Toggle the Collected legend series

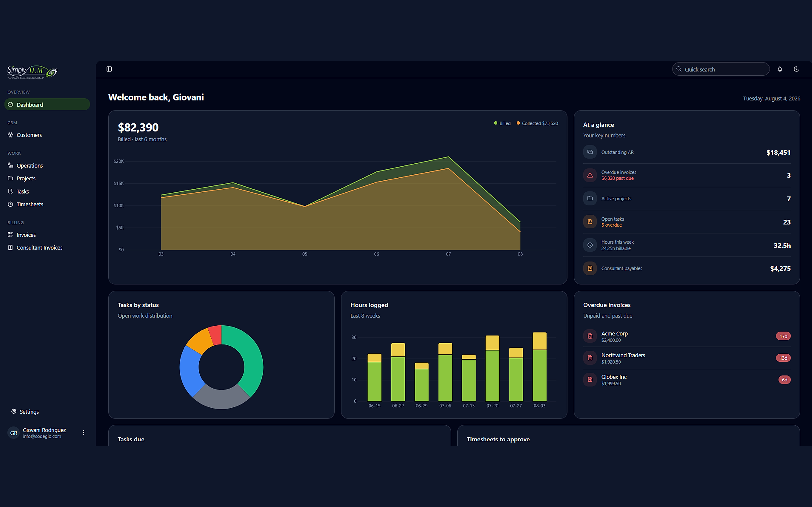point(537,123)
